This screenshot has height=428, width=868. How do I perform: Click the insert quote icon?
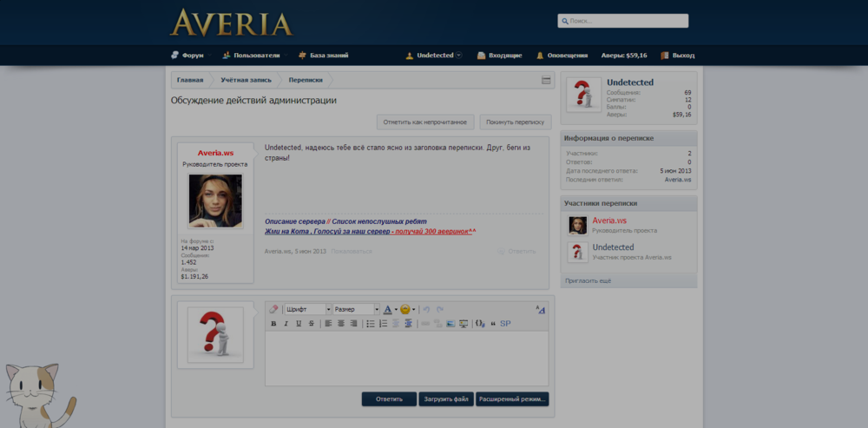[493, 324]
